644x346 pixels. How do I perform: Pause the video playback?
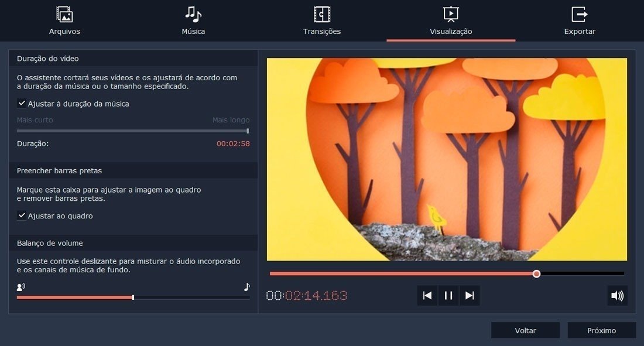click(x=448, y=296)
